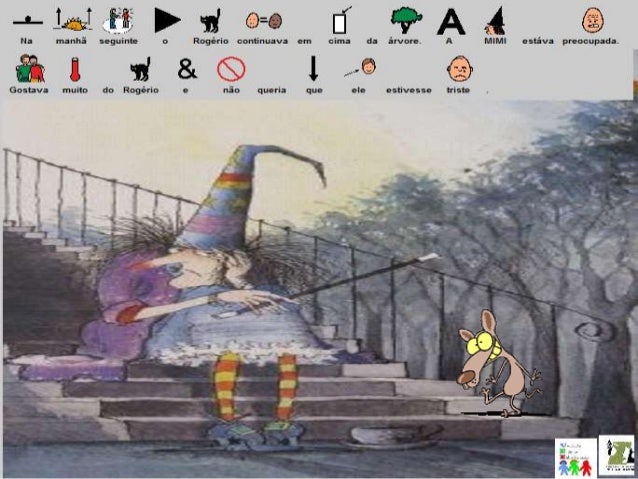Viewport: 638px width, 479px height.
Task: Click the word "preocupada."
Action: pyautogui.click(x=590, y=42)
